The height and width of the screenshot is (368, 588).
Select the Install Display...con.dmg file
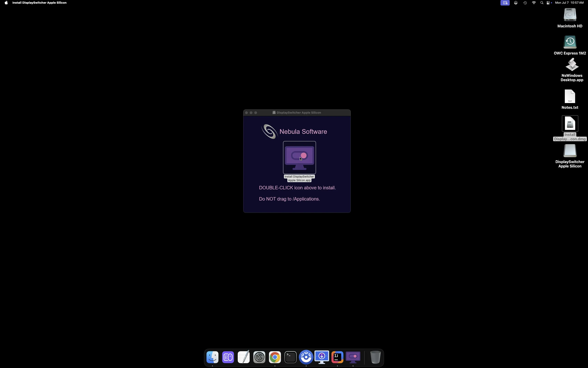click(570, 124)
